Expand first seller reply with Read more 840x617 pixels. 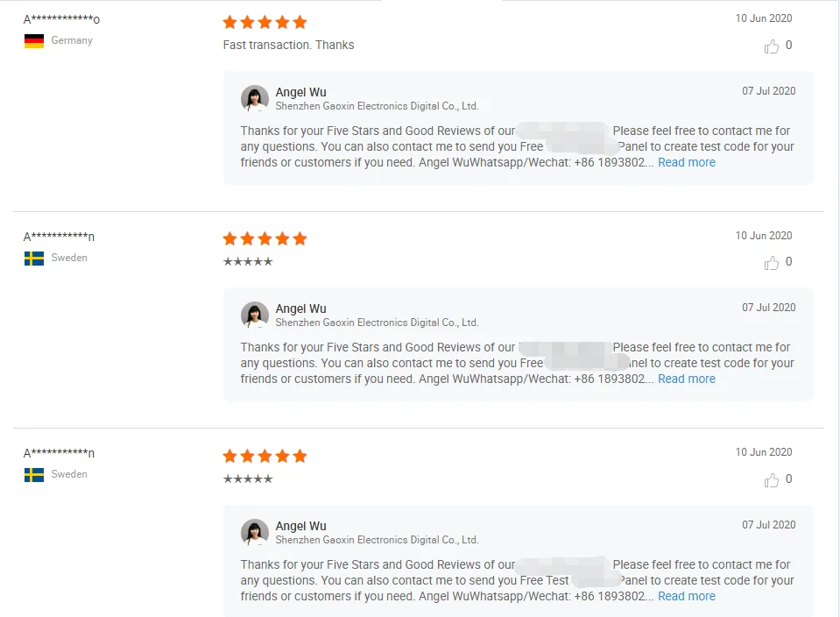pyautogui.click(x=687, y=162)
